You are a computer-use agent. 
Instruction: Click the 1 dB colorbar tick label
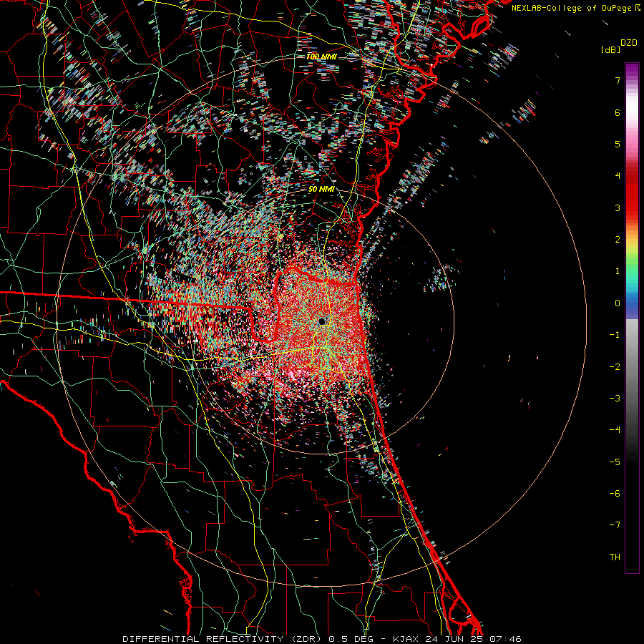[618, 271]
